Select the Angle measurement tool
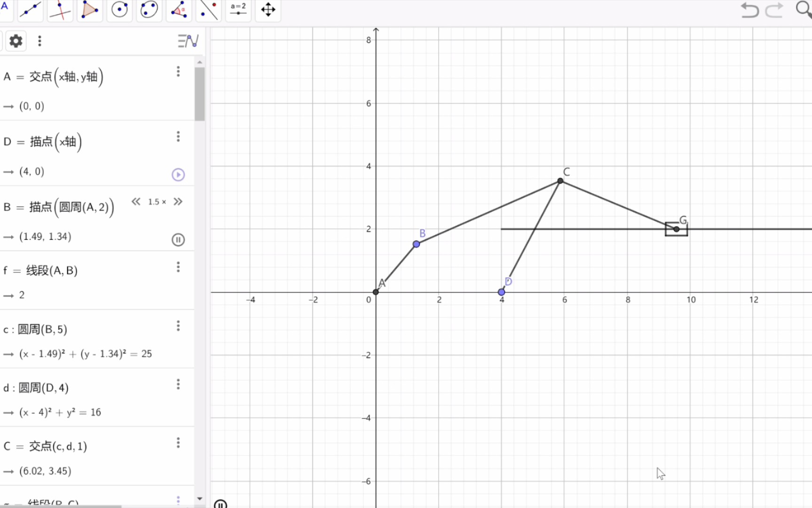The width and height of the screenshot is (812, 508). pos(179,10)
